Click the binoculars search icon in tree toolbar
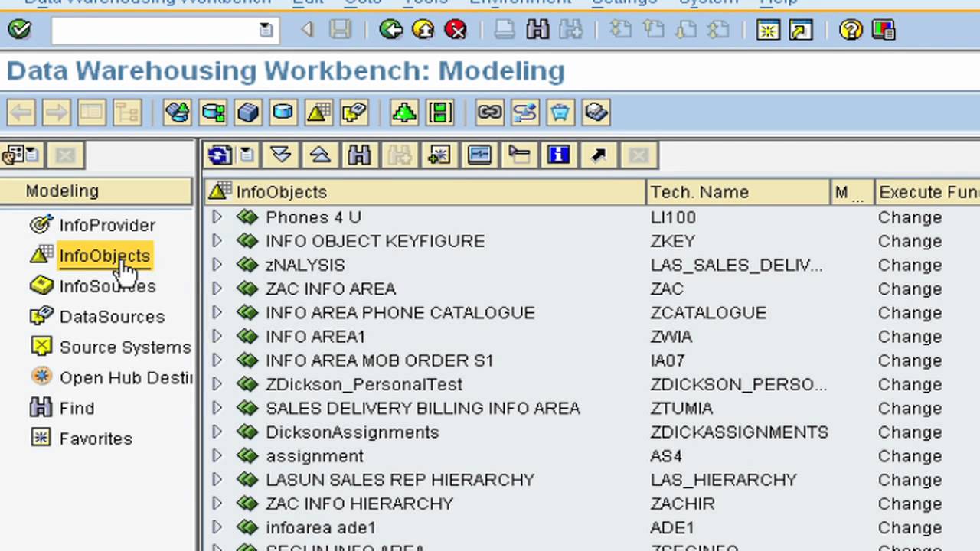 359,155
